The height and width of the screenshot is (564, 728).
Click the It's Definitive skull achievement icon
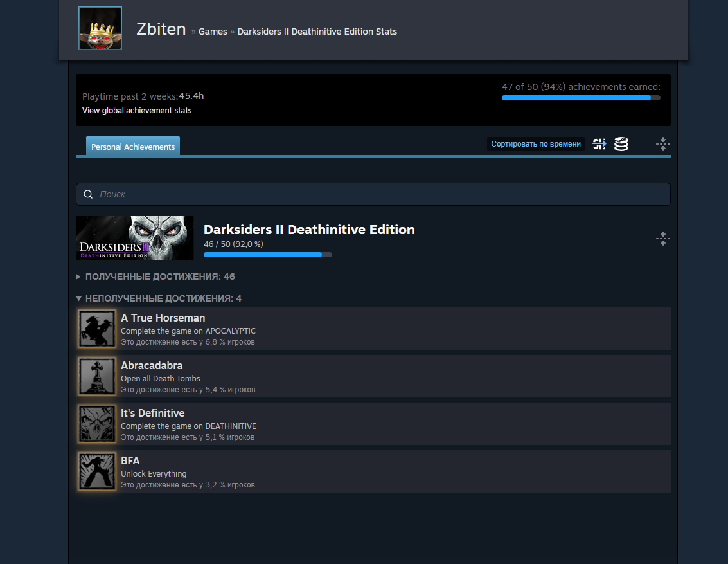(96, 424)
